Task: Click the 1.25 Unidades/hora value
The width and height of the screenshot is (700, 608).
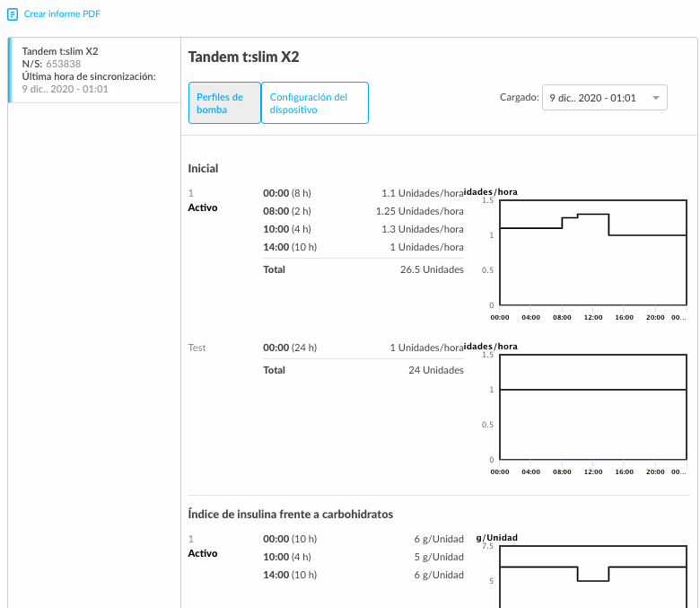Action: (420, 211)
